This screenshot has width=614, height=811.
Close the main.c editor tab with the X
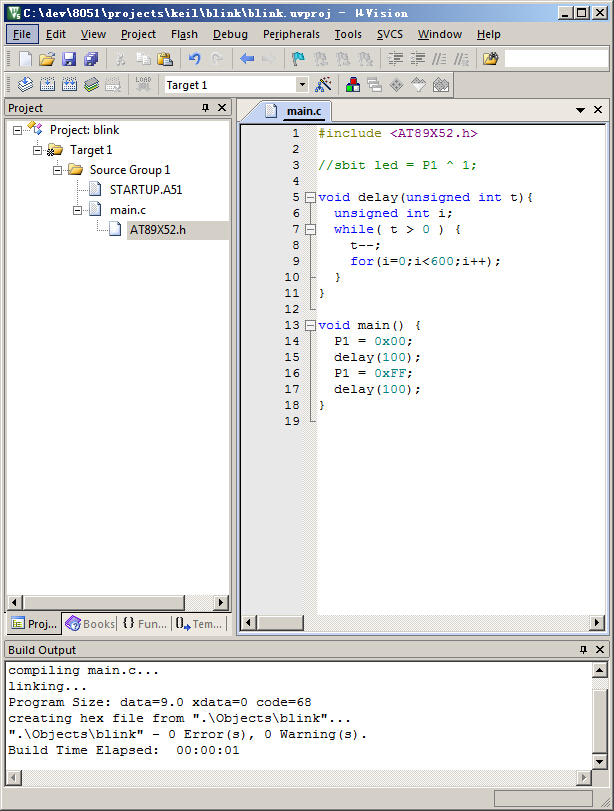[x=598, y=110]
